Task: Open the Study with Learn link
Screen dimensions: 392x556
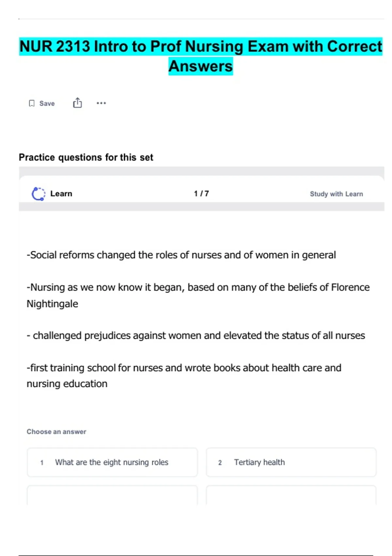Action: [x=336, y=194]
